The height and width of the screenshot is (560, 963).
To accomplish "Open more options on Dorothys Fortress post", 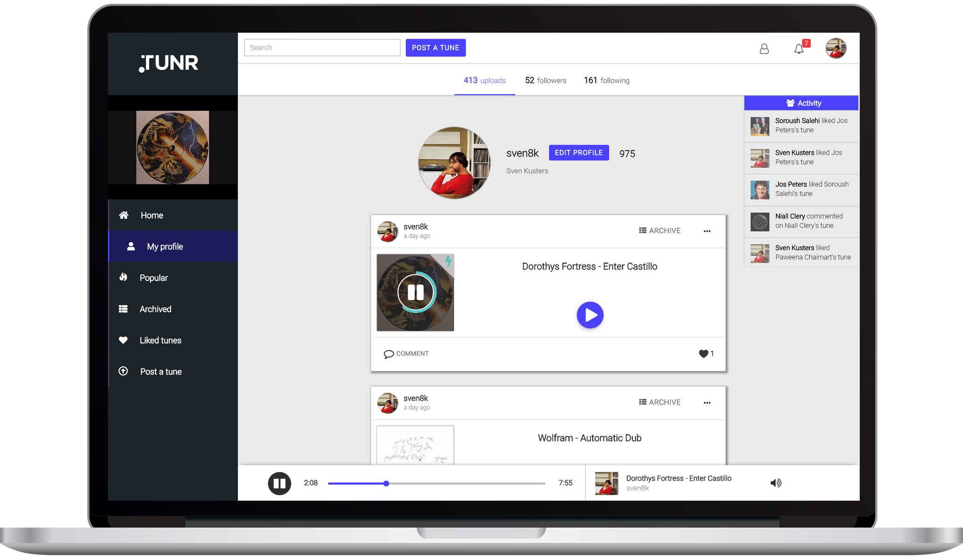I will point(707,231).
